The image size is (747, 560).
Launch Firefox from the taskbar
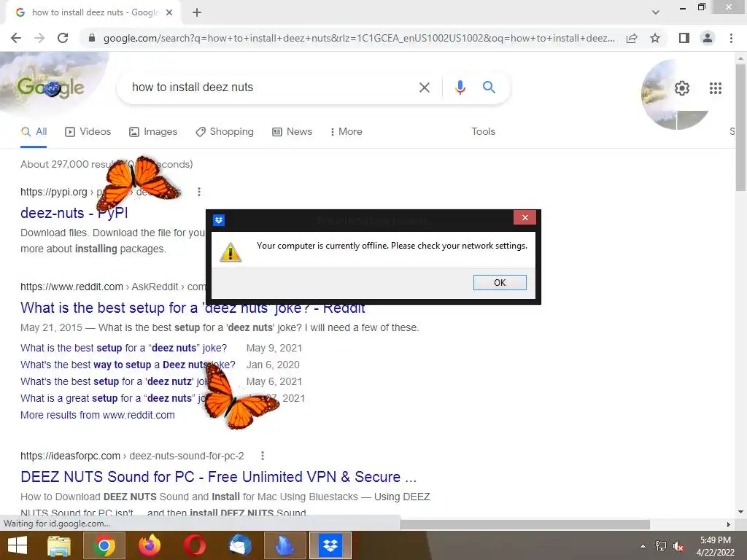tap(149, 545)
